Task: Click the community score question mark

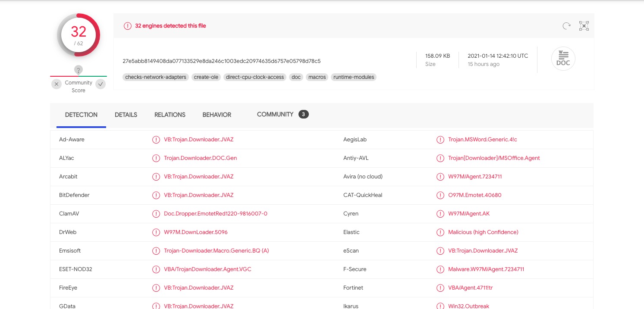Action: [78, 70]
